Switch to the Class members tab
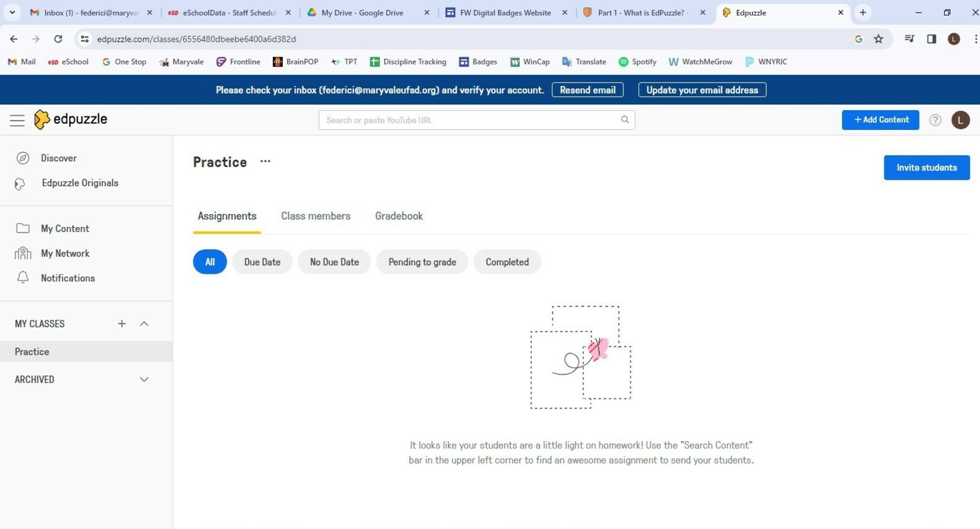This screenshot has height=529, width=980. point(315,216)
